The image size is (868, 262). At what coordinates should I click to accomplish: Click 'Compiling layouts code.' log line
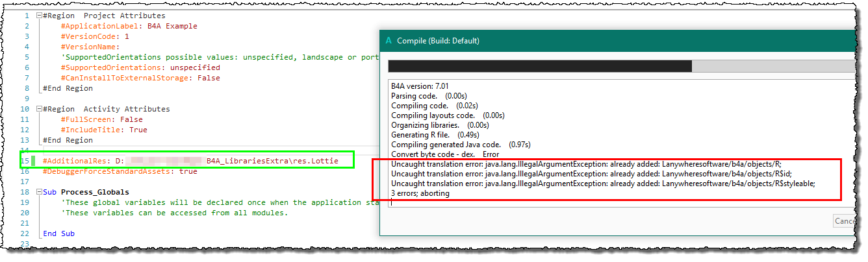pyautogui.click(x=448, y=115)
